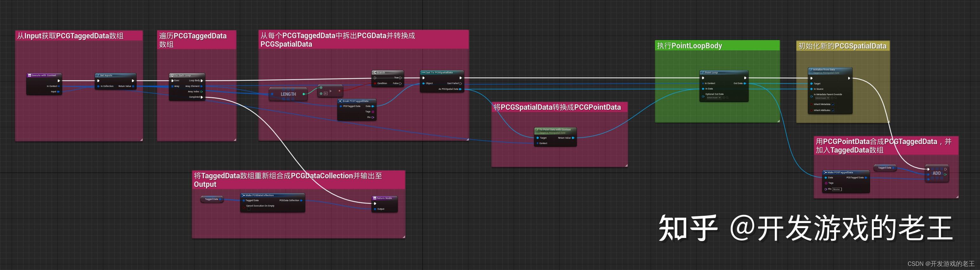The height and width of the screenshot is (270, 980).
Task: Click Tagged Data variable node near Make PCGDataCollection
Action: 212,199
